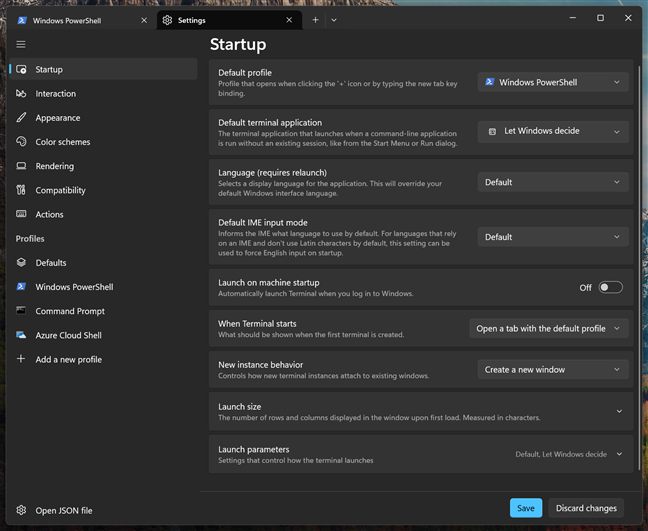Click the Actions keyboard icon
The width and height of the screenshot is (648, 531).
21,214
